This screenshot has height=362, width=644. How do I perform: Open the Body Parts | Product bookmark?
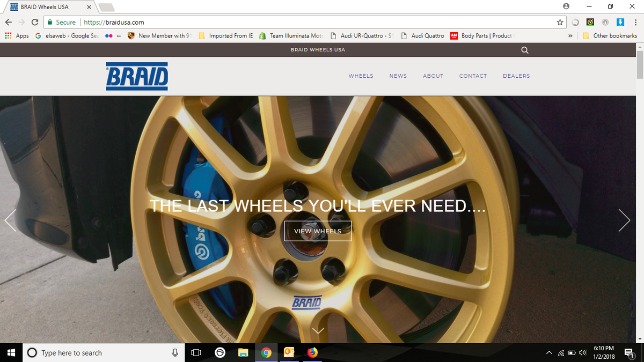(481, 36)
